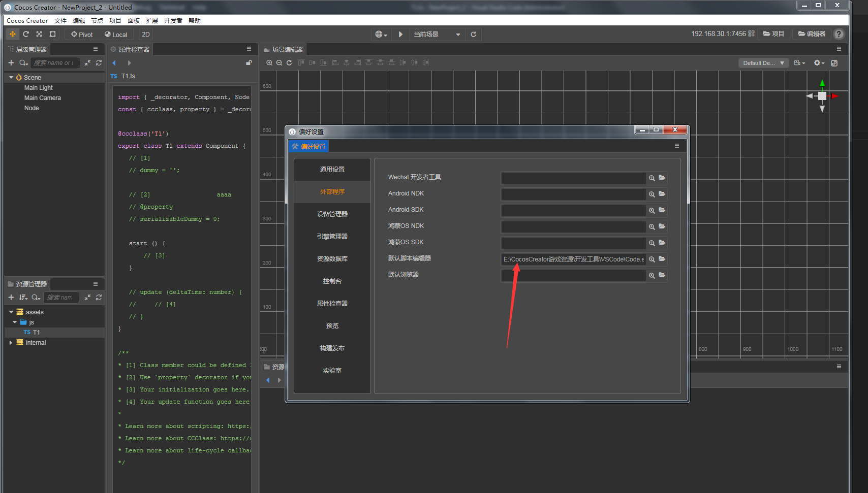Refresh the Hierarchy panel
The width and height of the screenshot is (868, 493).
[99, 63]
